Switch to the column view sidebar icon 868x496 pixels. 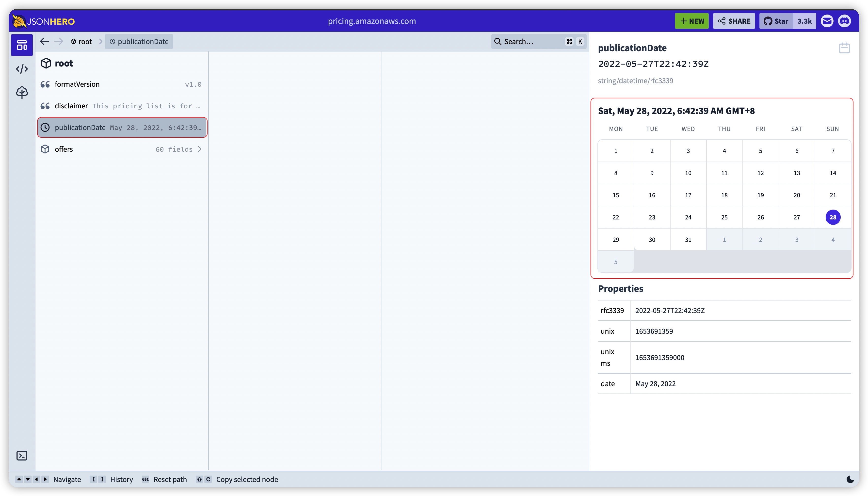[x=22, y=45]
